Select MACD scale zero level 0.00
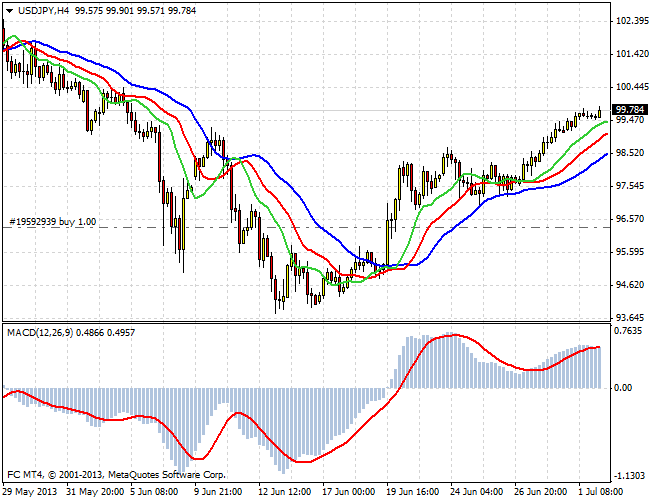This screenshot has height=500, width=650. [x=623, y=388]
